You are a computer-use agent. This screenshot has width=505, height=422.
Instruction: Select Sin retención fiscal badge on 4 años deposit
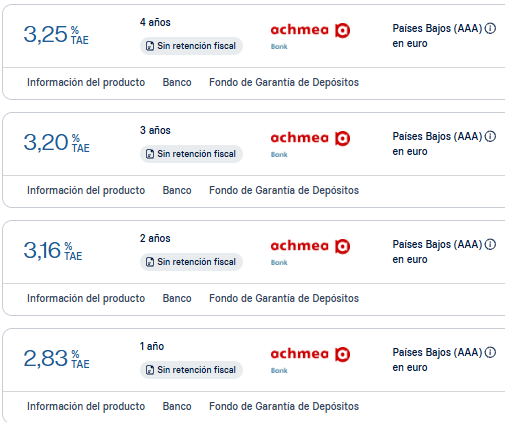191,46
